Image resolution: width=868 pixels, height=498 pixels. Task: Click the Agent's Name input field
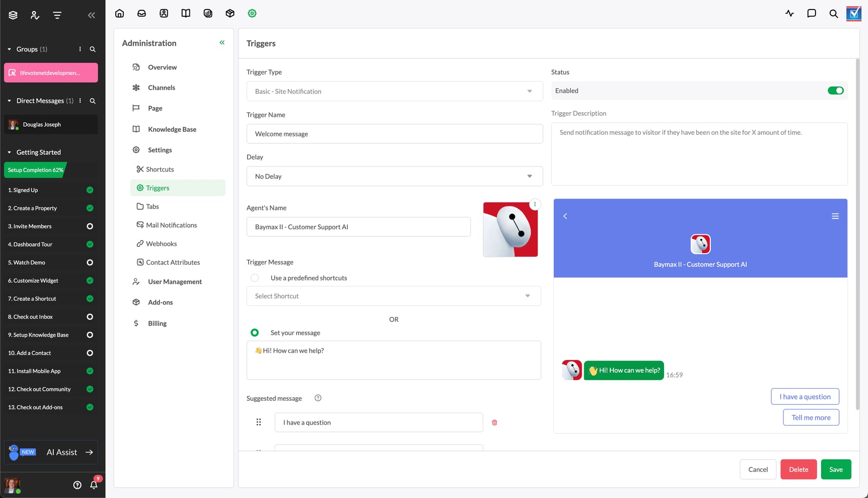tap(358, 227)
